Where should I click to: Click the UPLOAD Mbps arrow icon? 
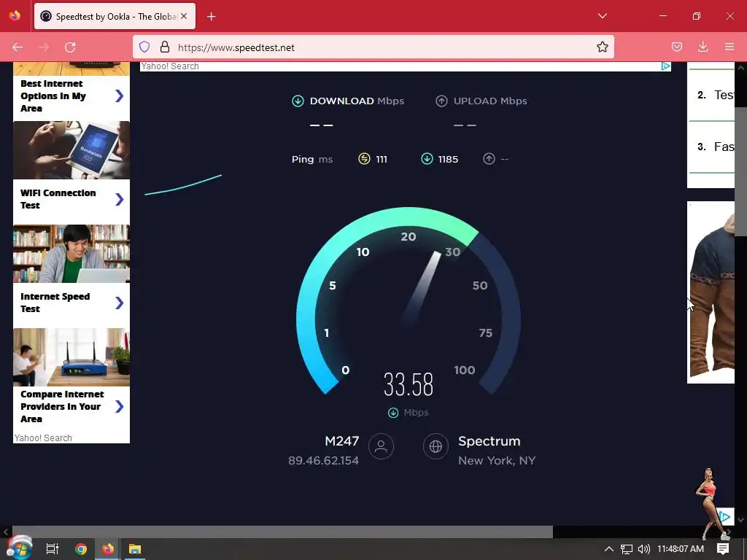point(441,101)
